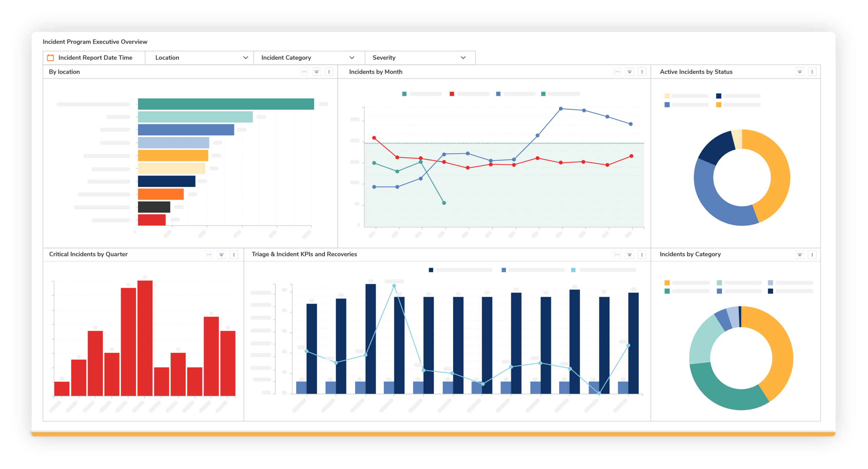Open filter icon on Incidents by Month panel
The image size is (868, 469).
[x=629, y=72]
